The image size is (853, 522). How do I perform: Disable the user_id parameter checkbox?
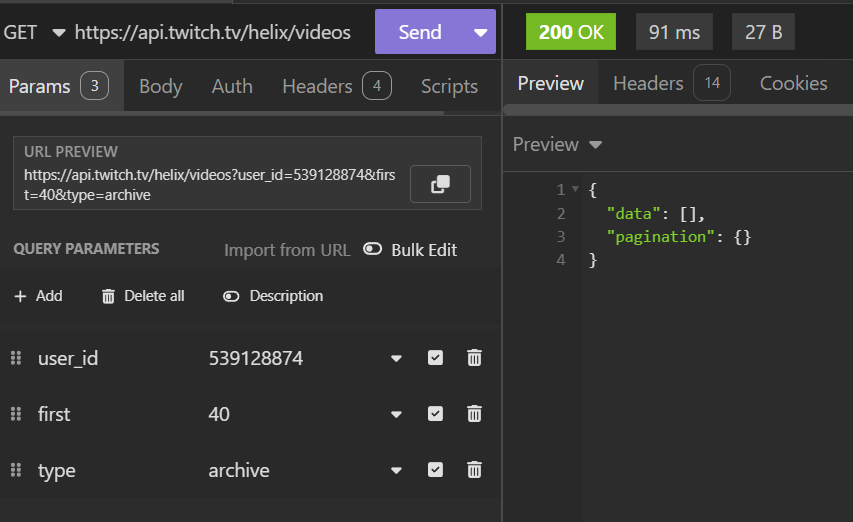click(435, 358)
